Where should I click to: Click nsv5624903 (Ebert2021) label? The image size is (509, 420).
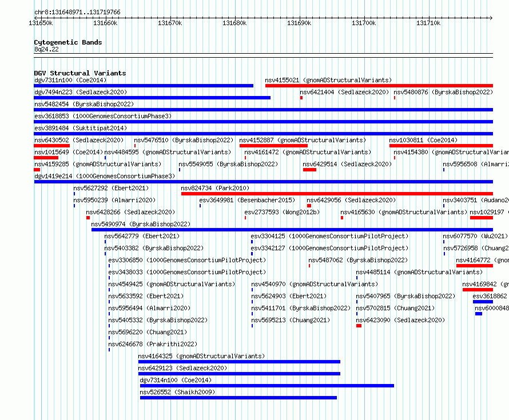pyautogui.click(x=289, y=296)
